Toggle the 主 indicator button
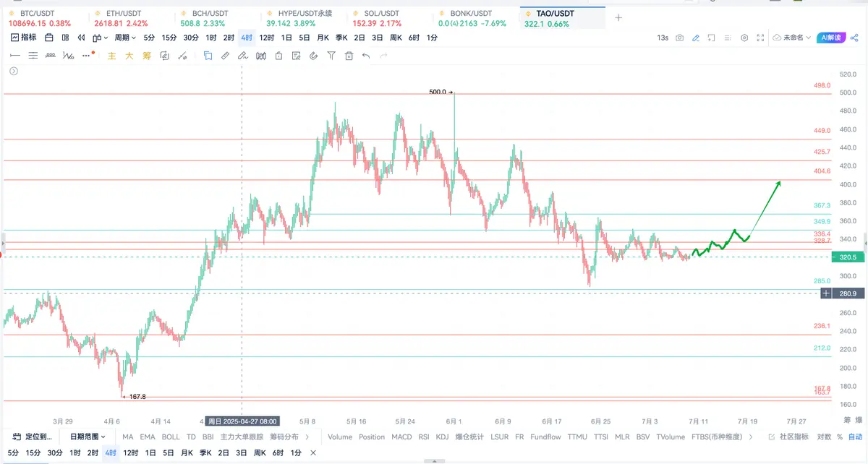This screenshot has height=464, width=868. tap(111, 55)
